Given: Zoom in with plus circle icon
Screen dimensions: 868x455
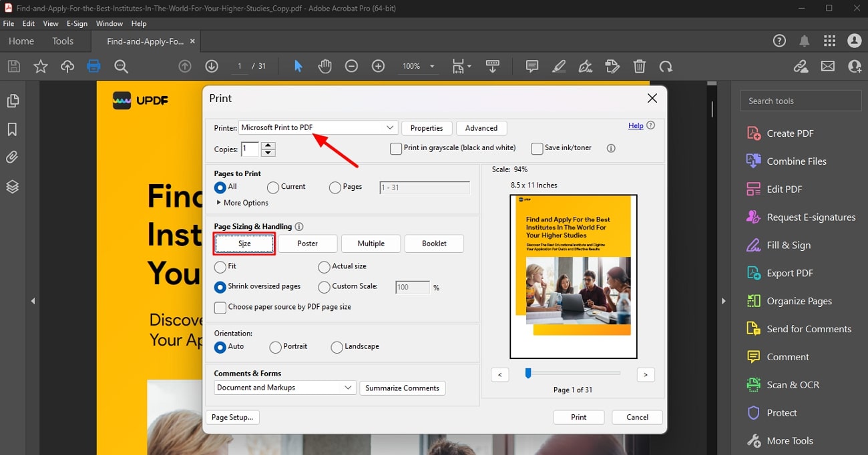Looking at the screenshot, I should click(379, 66).
